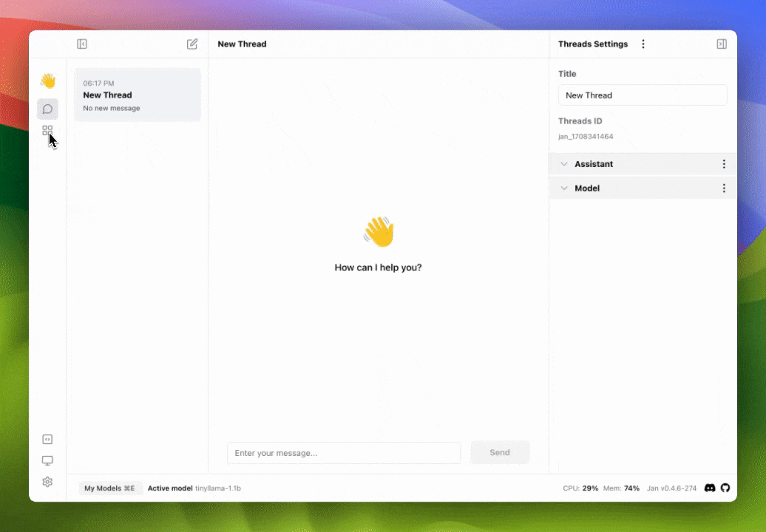The width and height of the screenshot is (766, 532).
Task: Toggle the right Threads Settings panel
Action: click(722, 44)
